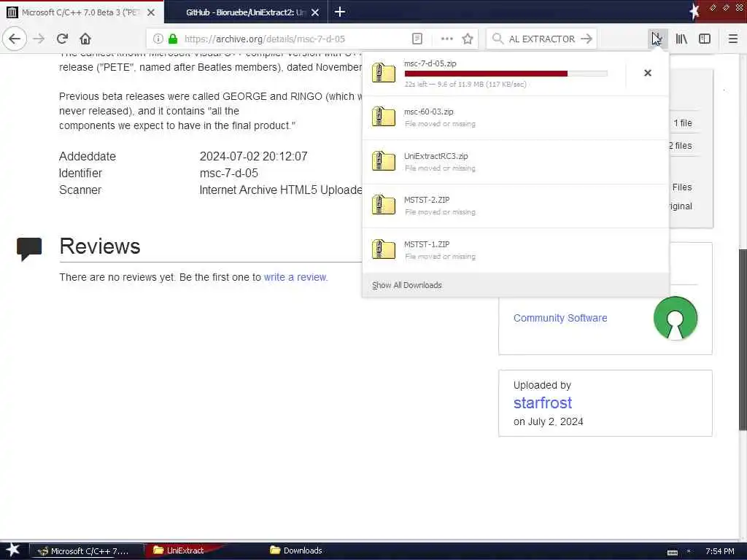Click the search magnifier icon

498,39
